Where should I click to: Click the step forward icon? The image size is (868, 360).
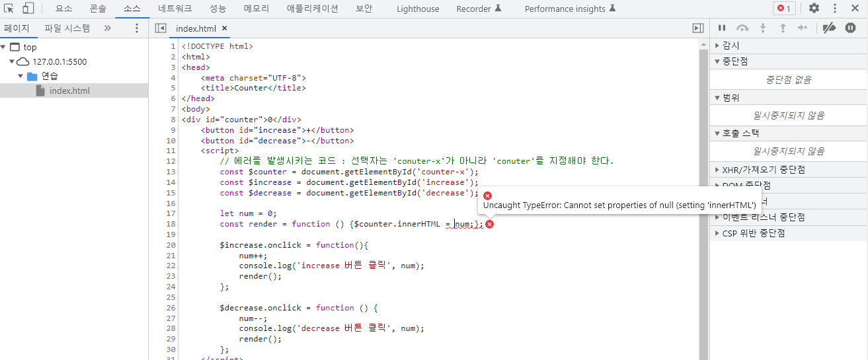pyautogui.click(x=803, y=28)
